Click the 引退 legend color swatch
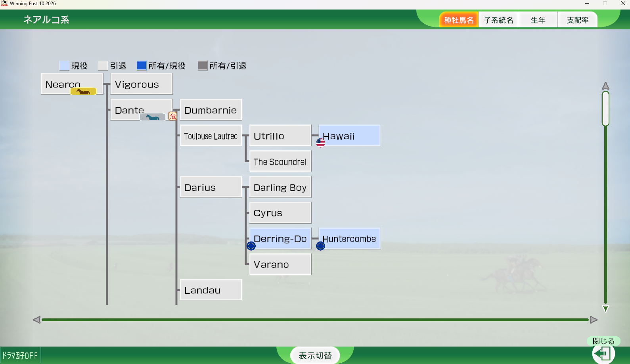Viewport: 630px width, 364px height. (103, 65)
